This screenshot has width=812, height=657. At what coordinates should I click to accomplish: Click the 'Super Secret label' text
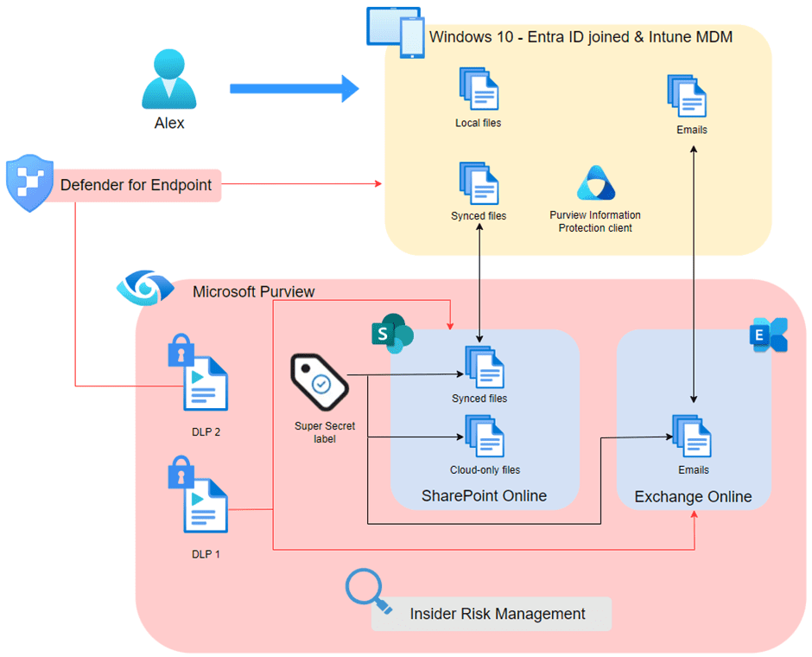click(x=325, y=432)
